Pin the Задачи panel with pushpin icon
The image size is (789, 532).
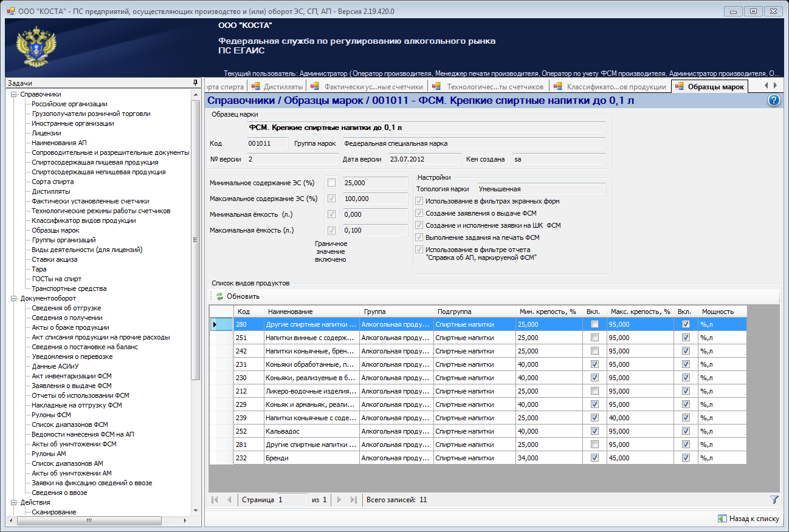[x=195, y=83]
